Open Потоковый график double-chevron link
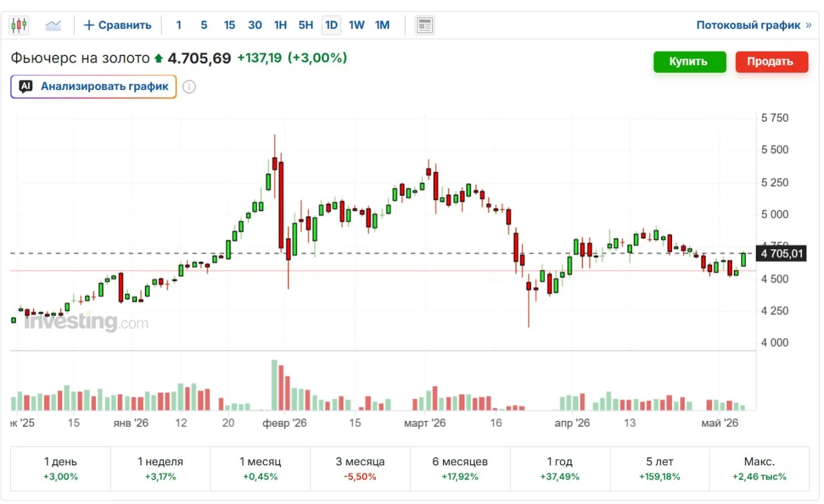 point(808,25)
